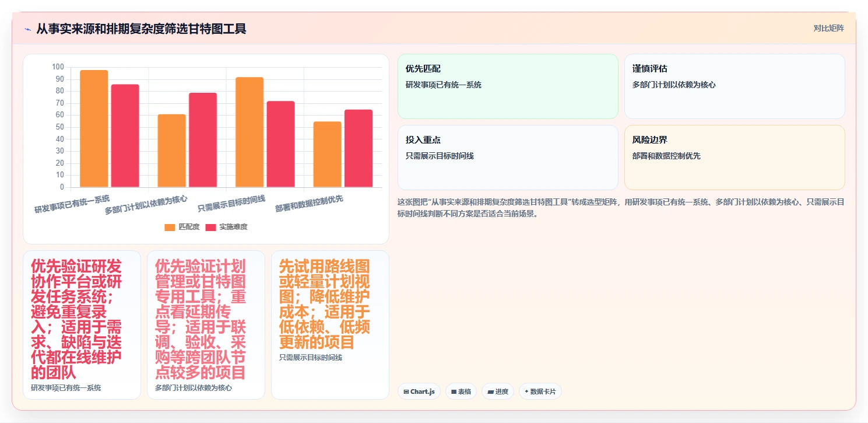Click the x-axis label 研发事项已有统一系统
Screen dimensions: 868x423
pos(72,204)
